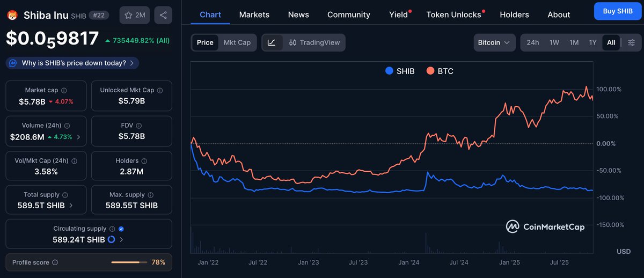Select the All time range

pyautogui.click(x=611, y=42)
